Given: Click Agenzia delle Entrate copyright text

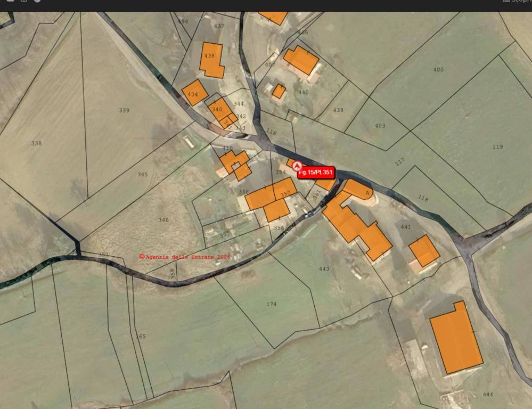Looking at the screenshot, I should click(185, 257).
